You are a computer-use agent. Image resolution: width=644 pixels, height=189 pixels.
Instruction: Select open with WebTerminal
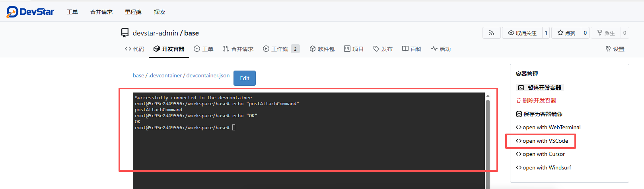[548, 127]
